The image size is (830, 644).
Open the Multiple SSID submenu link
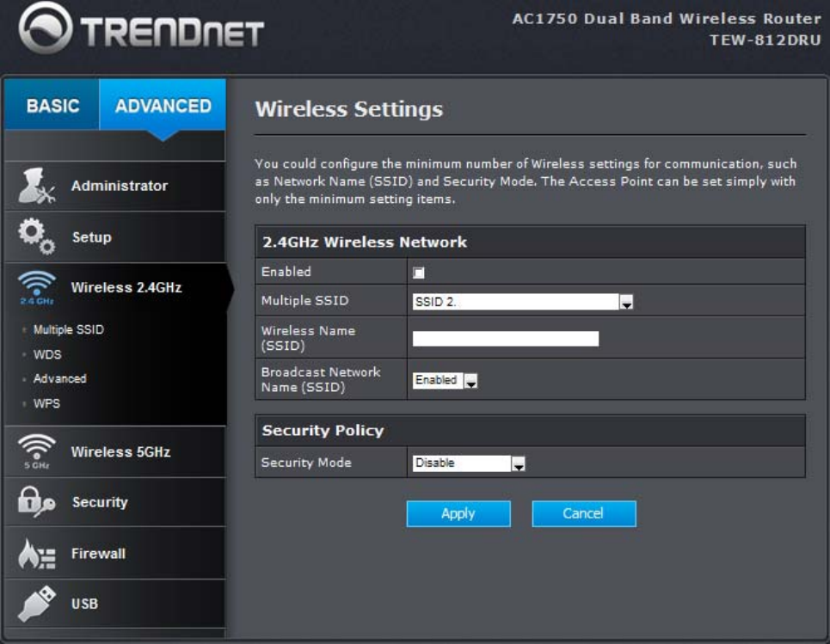[68, 329]
